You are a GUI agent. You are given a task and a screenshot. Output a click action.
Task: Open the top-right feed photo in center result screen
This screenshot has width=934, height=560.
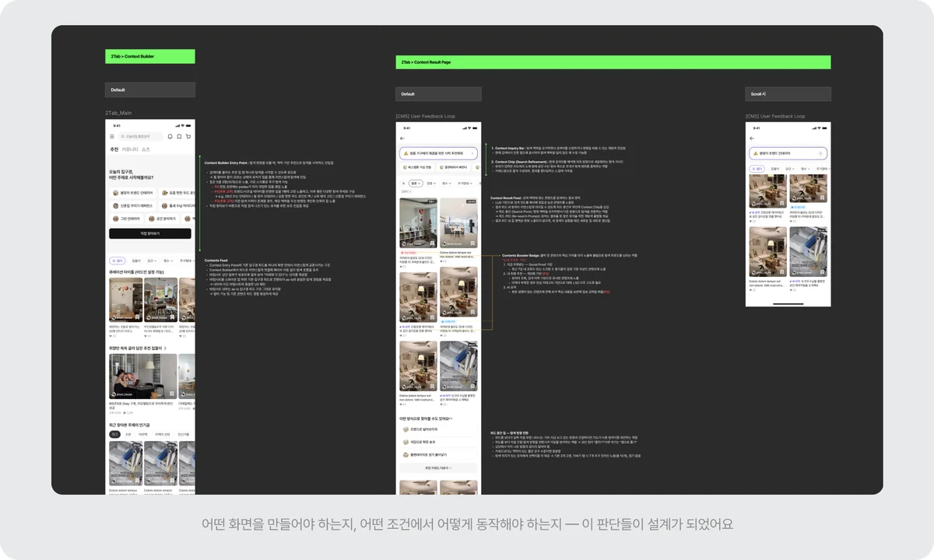[x=459, y=222]
